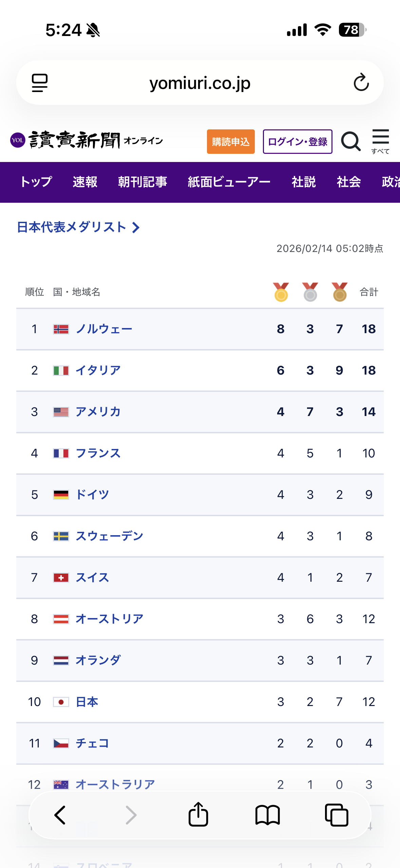Open the 日本 country link
This screenshot has height=868, width=400.
tap(87, 702)
